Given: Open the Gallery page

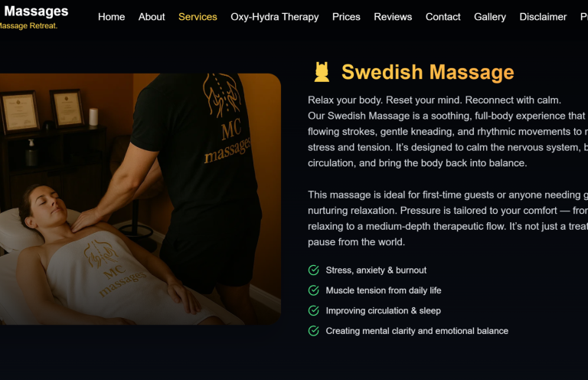Looking at the screenshot, I should point(490,17).
